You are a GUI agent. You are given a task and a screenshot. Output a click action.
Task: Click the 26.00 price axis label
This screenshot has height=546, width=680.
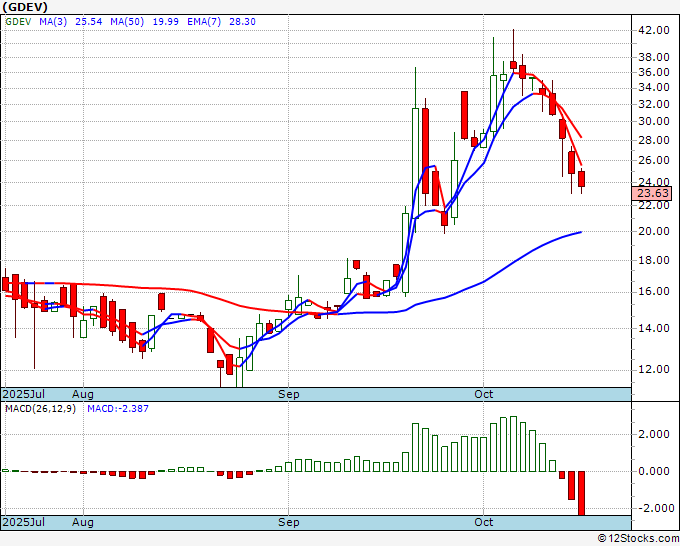[653, 160]
